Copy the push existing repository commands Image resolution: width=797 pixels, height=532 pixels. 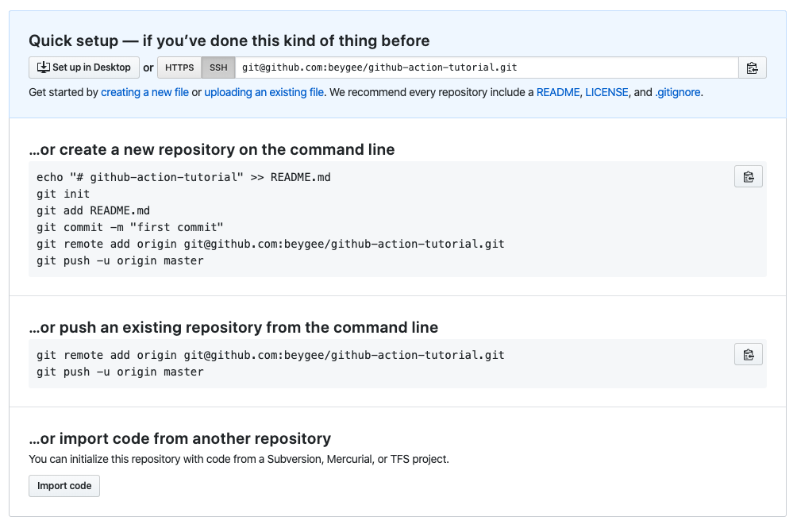point(748,354)
